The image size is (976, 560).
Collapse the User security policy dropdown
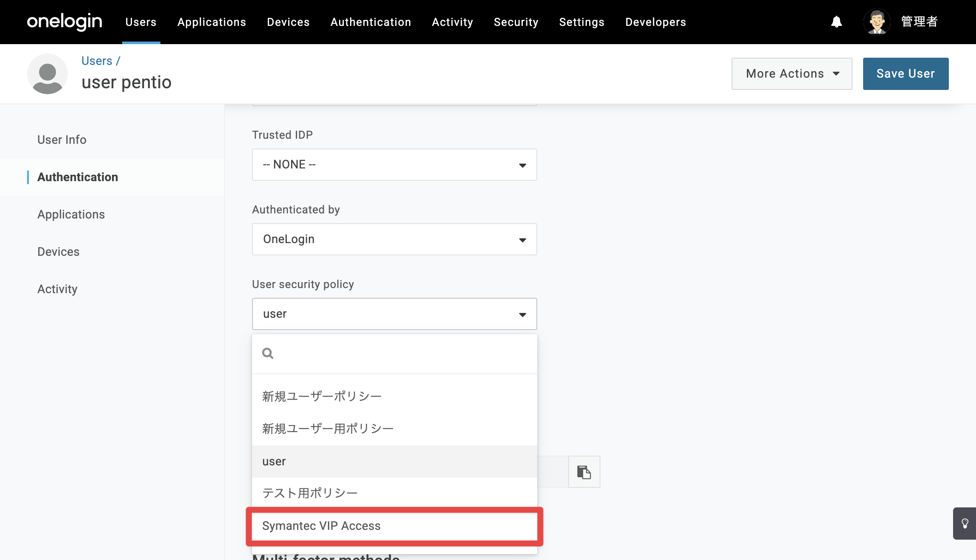395,314
